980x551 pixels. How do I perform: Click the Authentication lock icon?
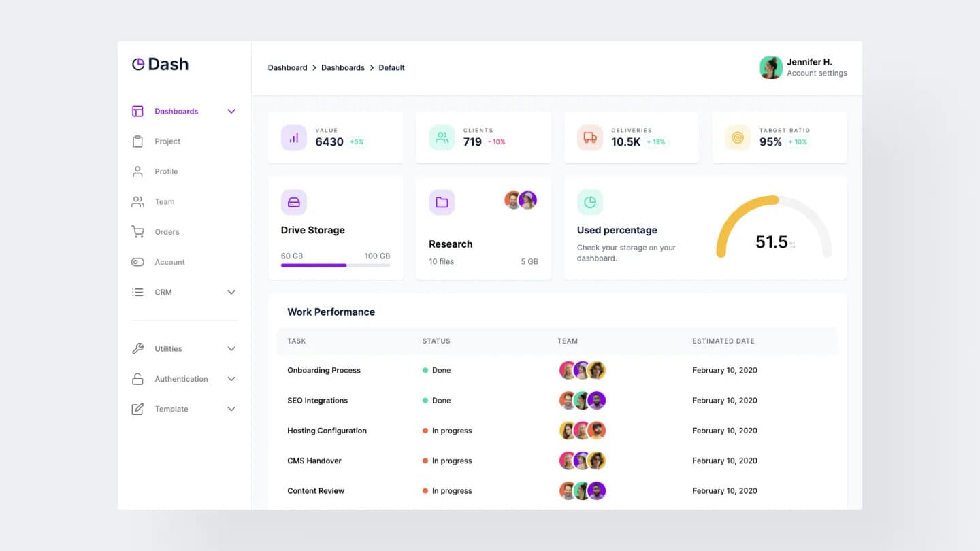[137, 379]
